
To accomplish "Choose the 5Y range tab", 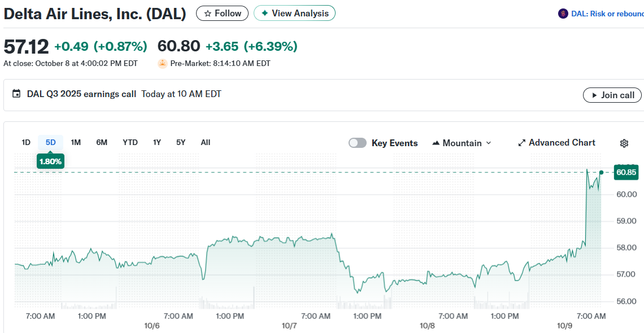I will (181, 142).
